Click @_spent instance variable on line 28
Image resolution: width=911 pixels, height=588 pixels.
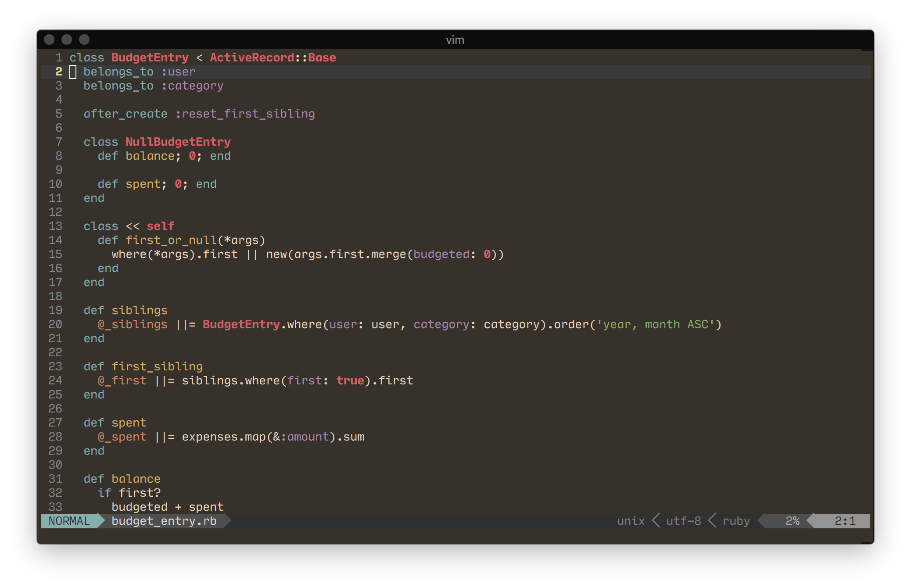[x=122, y=437]
